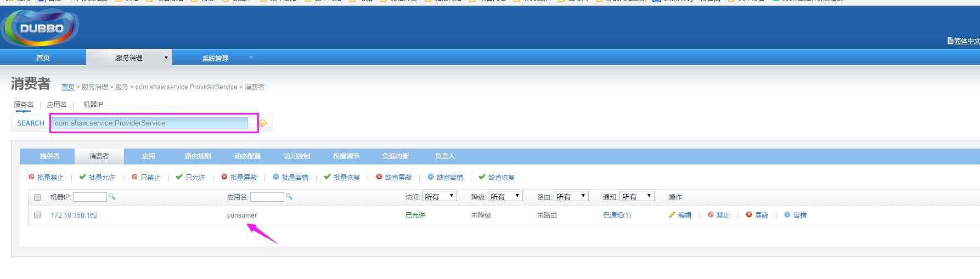Click the machine IP filter magnifier icon
Image resolution: width=980 pixels, height=279 pixels.
coord(112,196)
